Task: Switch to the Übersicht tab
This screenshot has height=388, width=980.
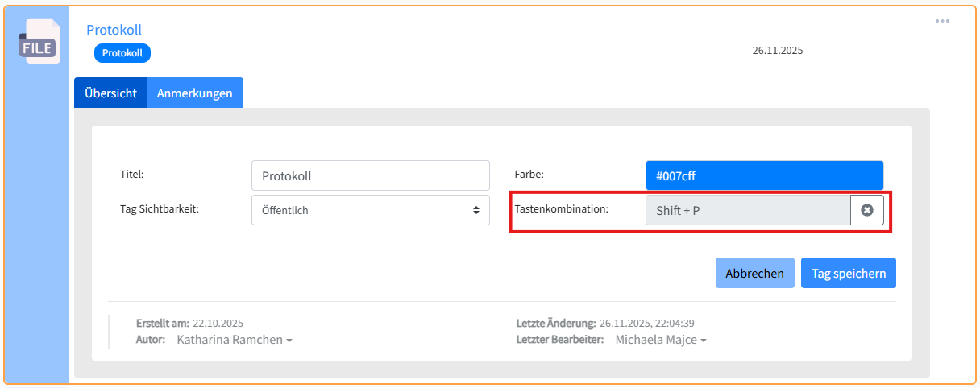Action: [110, 93]
